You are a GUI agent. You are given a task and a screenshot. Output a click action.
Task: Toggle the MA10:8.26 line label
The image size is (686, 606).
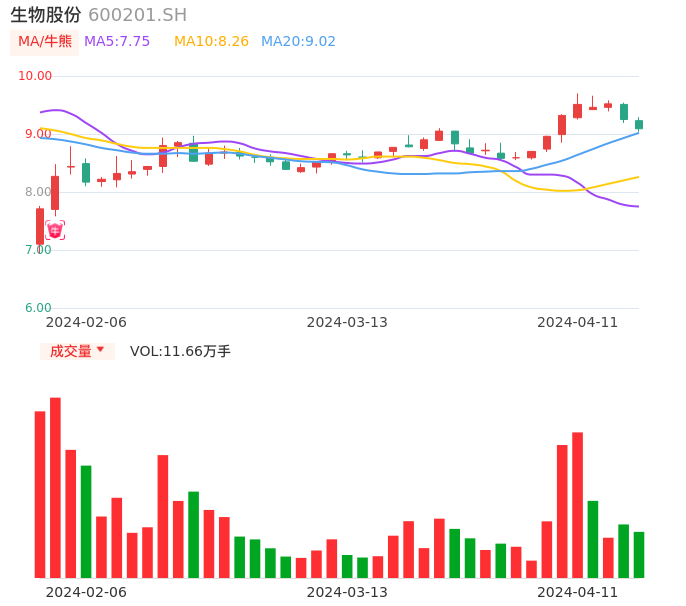click(x=211, y=41)
